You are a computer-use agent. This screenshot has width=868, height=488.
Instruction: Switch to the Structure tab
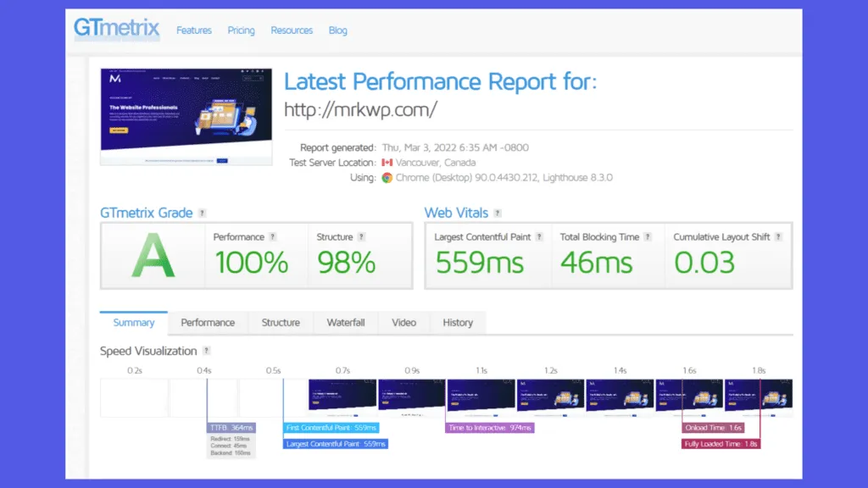281,323
